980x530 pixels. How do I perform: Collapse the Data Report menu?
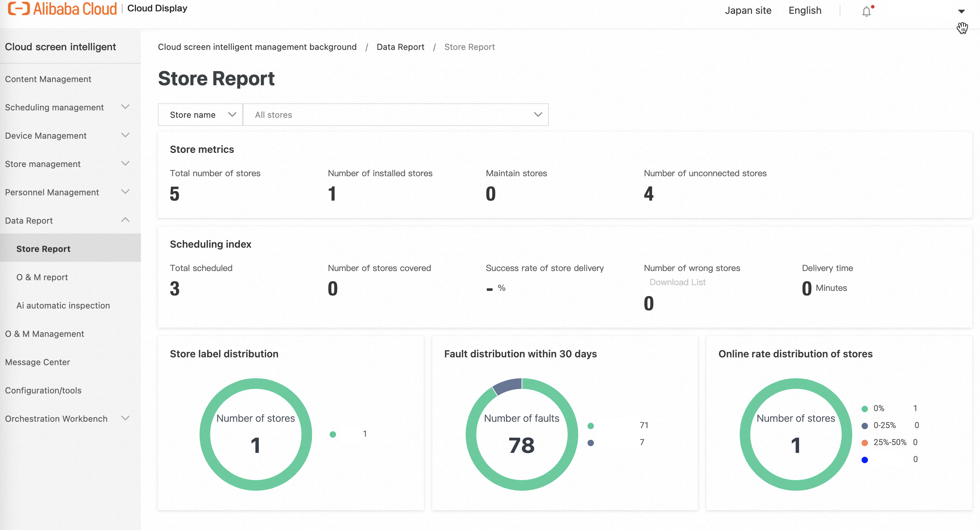70,220
